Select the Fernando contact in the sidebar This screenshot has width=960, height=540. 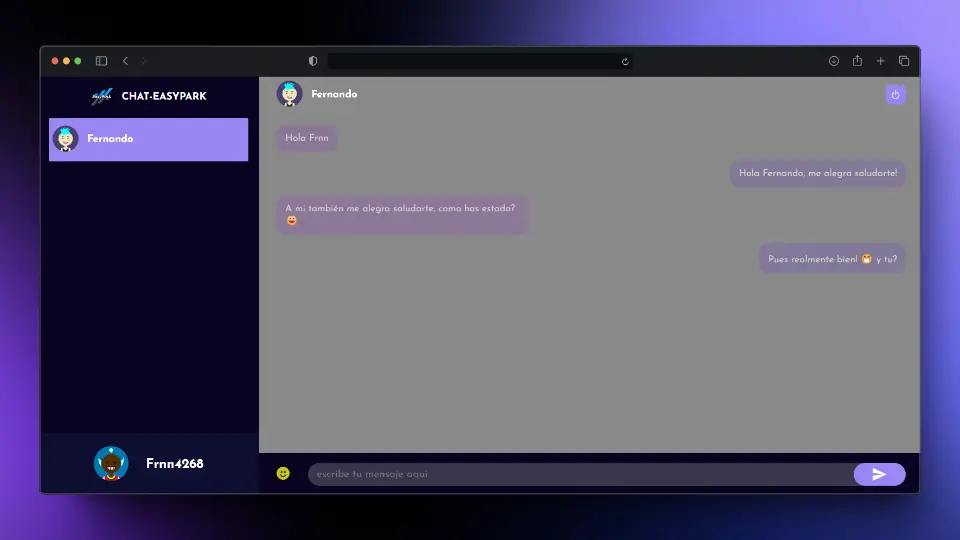coord(149,140)
